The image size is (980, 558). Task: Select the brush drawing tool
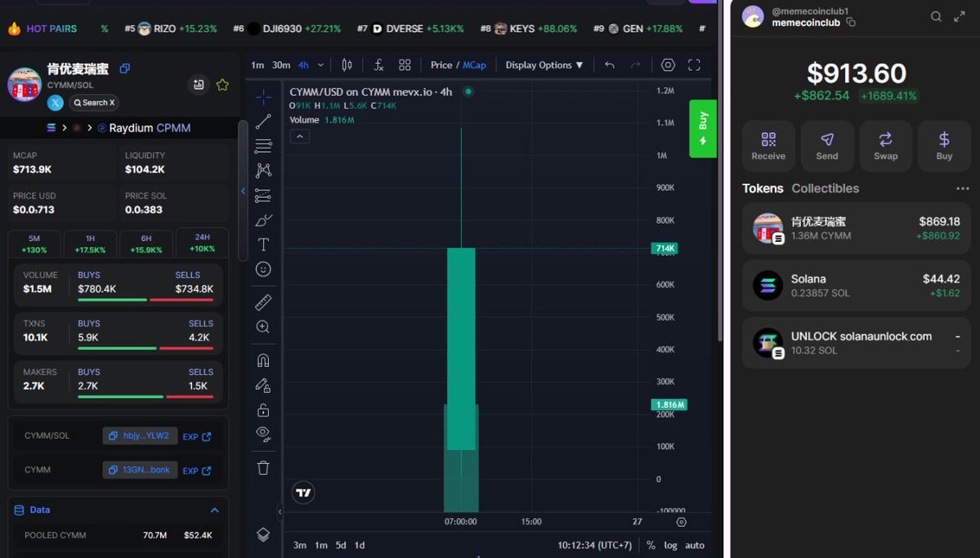point(263,220)
